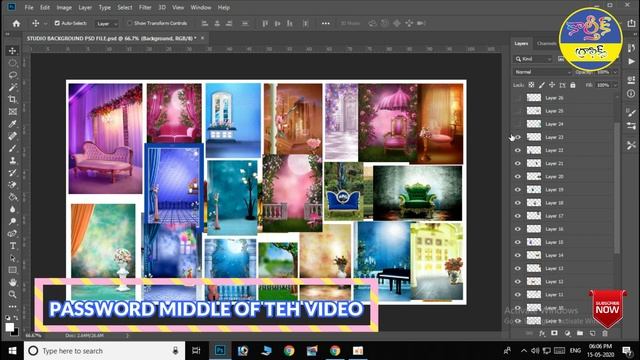The height and width of the screenshot is (360, 640).
Task: Select the Zoom tool
Action: coord(12,294)
